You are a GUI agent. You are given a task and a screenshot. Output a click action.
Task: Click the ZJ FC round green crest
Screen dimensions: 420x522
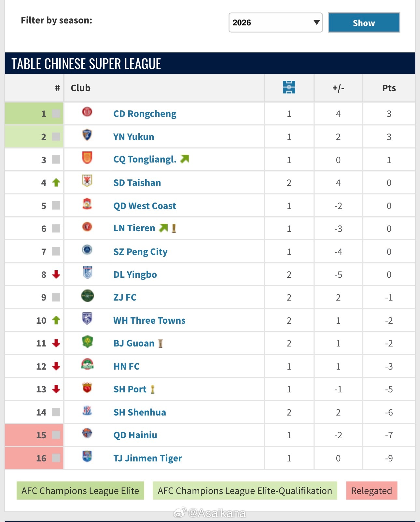tap(87, 296)
